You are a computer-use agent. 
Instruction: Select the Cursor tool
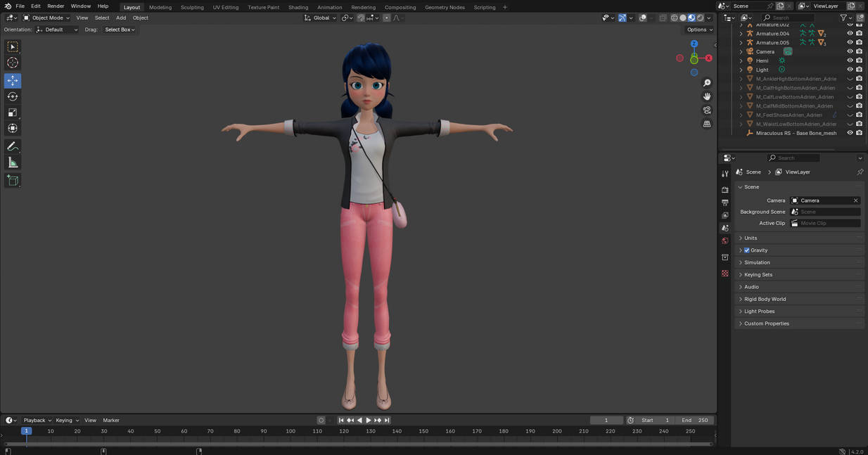13,63
